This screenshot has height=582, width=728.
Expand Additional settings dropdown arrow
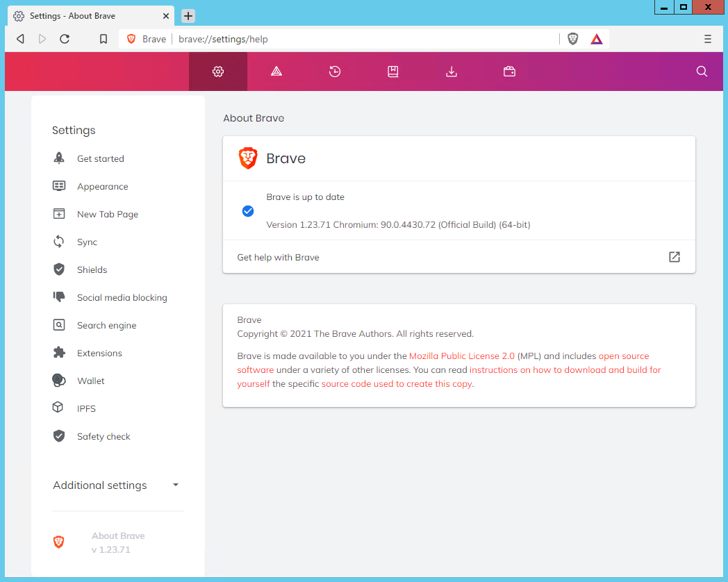click(176, 485)
